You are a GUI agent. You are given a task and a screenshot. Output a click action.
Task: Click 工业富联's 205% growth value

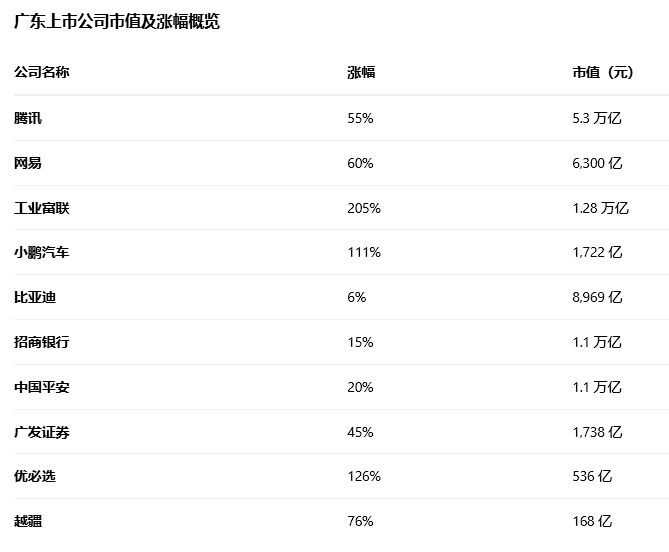point(364,208)
